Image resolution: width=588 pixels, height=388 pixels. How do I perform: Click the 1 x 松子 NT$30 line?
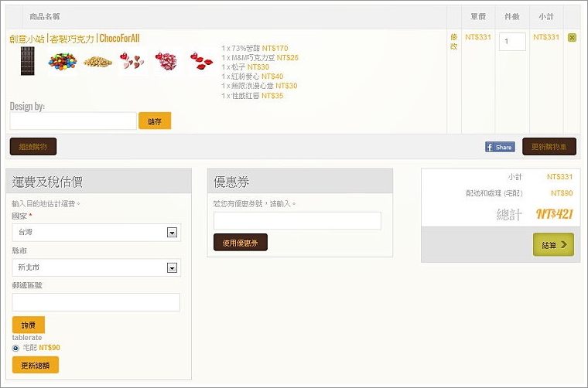point(245,67)
